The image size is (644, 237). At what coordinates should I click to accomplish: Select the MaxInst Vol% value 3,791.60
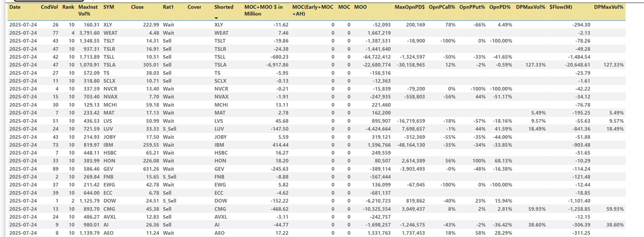[89, 33]
